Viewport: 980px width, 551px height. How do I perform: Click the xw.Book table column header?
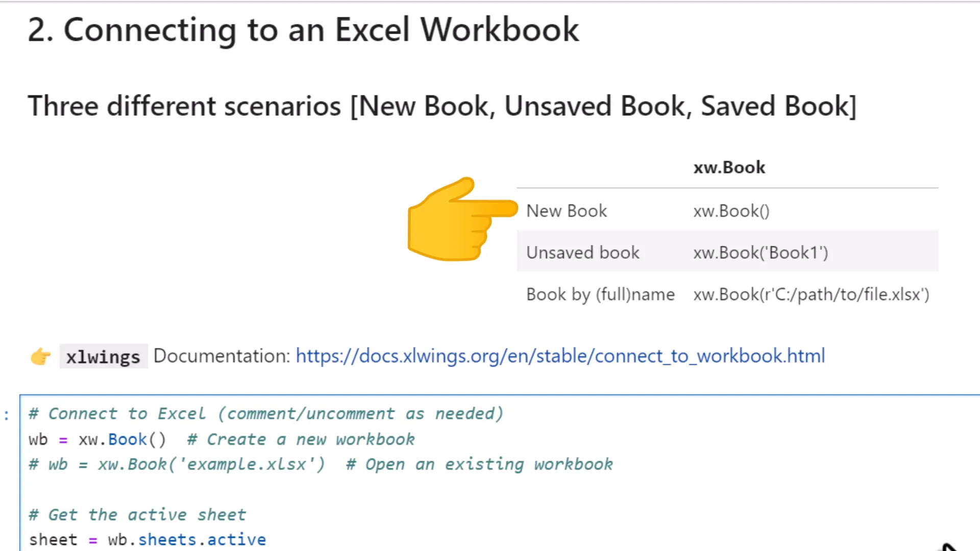tap(729, 167)
